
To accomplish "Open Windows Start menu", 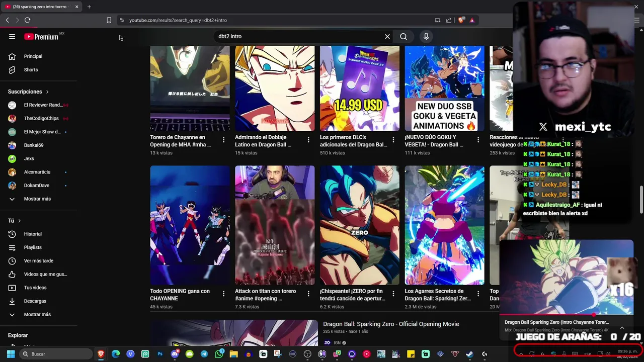I will 11,354.
